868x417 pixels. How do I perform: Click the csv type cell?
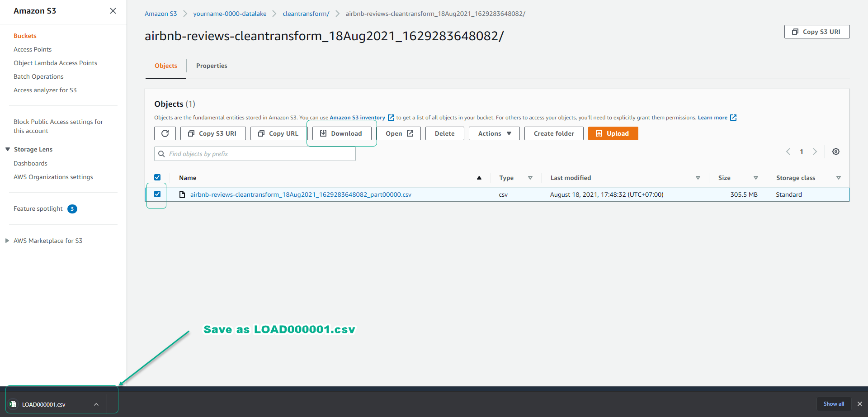[503, 194]
